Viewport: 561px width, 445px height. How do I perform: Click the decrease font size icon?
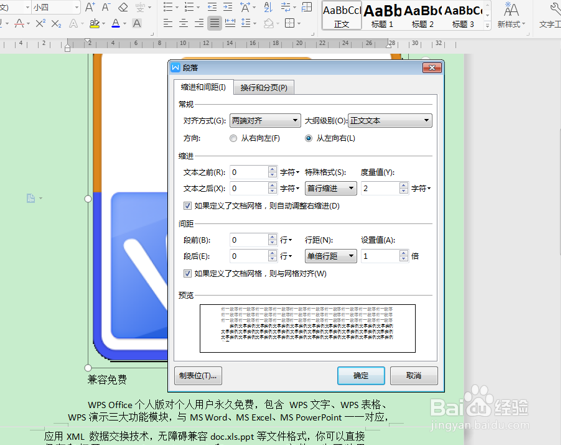[x=106, y=7]
